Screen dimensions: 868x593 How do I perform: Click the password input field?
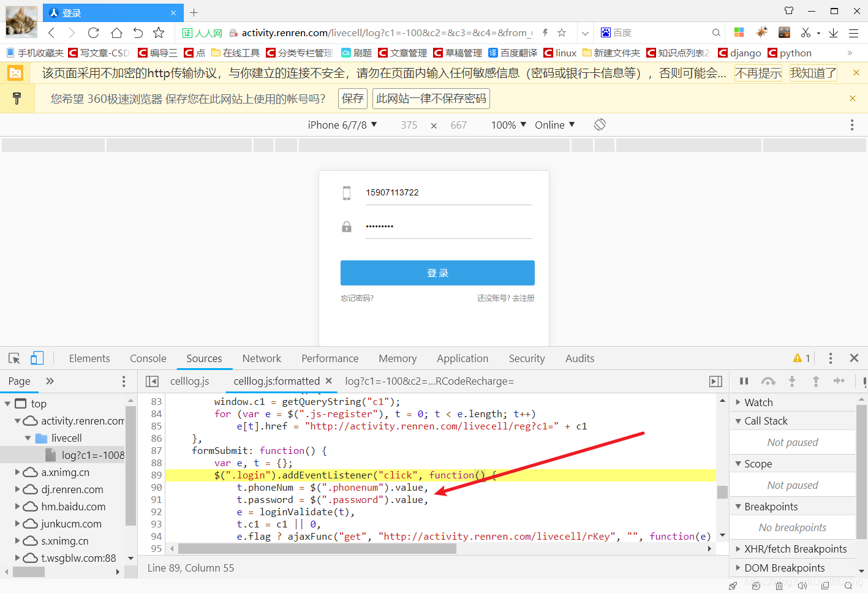(x=448, y=226)
